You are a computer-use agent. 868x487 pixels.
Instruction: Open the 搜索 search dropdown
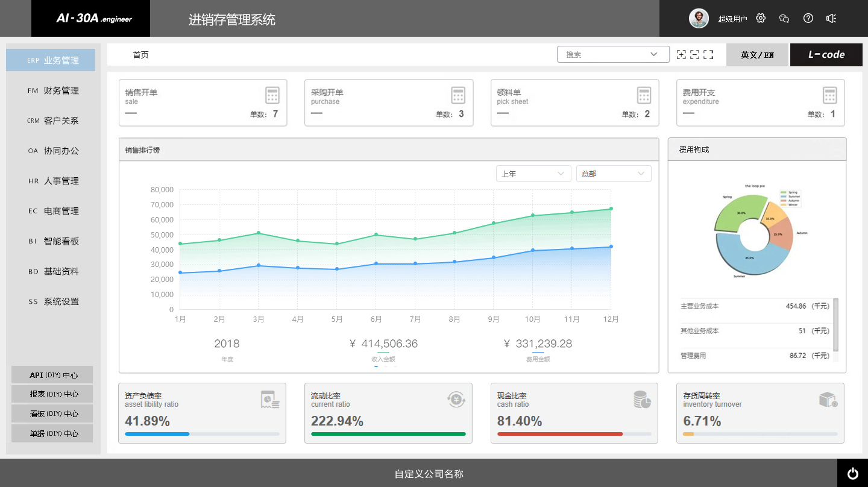(613, 54)
